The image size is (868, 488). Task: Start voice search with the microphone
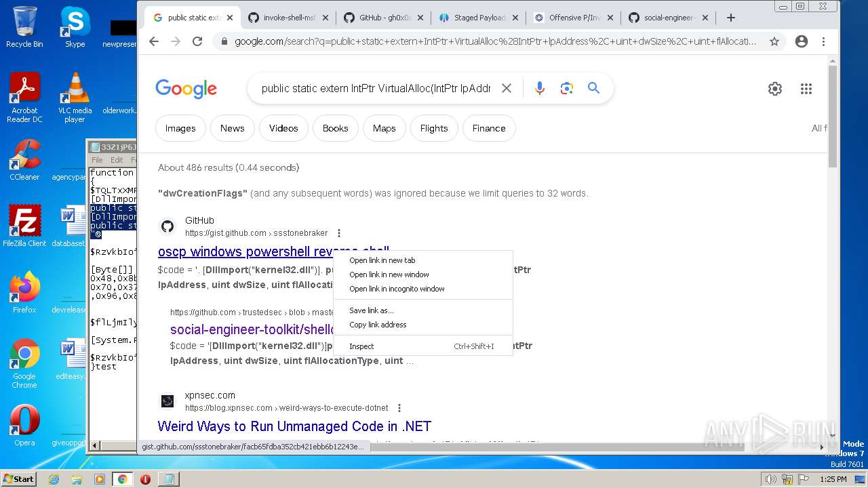tap(540, 88)
